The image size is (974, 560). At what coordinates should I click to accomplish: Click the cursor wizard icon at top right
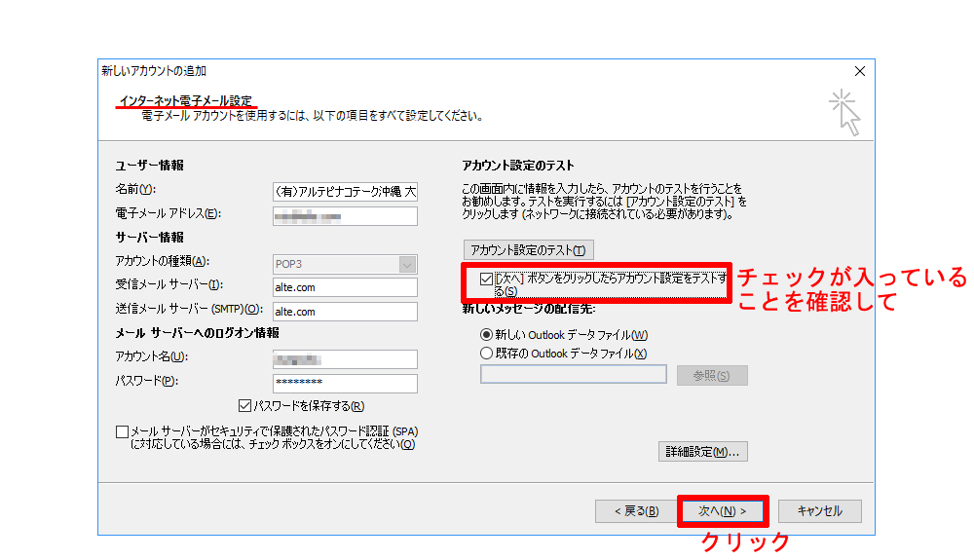click(843, 111)
